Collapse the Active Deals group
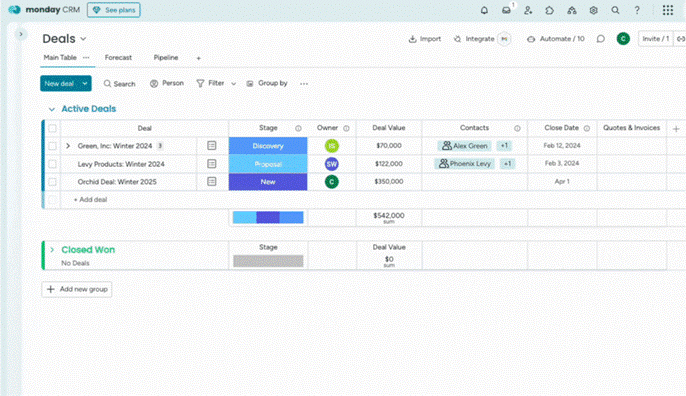This screenshot has width=686, height=396. pos(52,109)
